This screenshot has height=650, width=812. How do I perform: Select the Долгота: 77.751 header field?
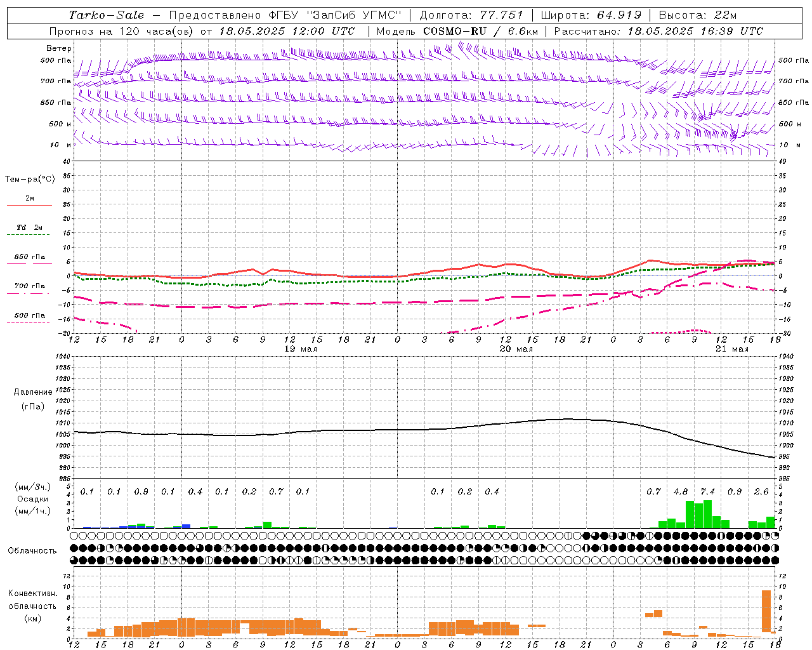tap(471, 15)
